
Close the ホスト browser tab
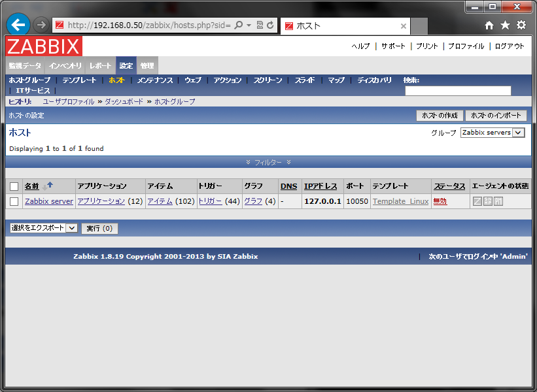coord(404,26)
